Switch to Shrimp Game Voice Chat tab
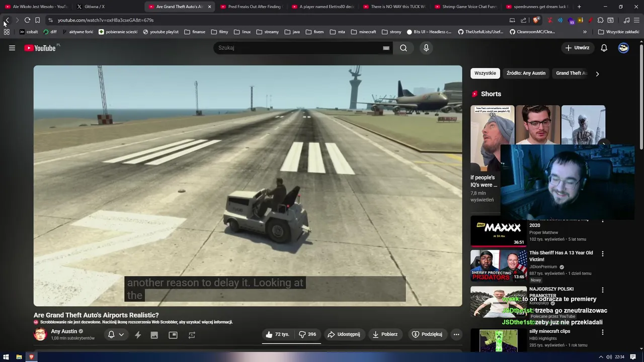Viewport: 644px width, 362px height. click(466, 7)
